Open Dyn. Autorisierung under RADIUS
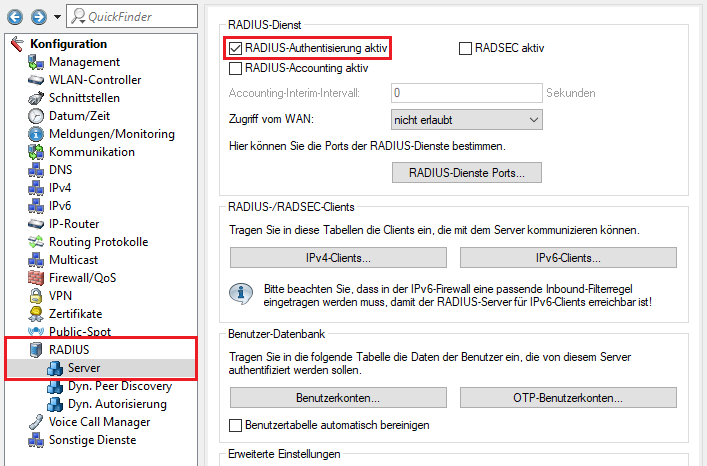This screenshot has height=466, width=707. (117, 404)
